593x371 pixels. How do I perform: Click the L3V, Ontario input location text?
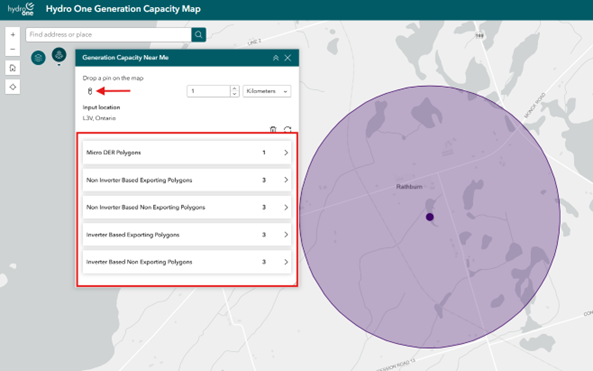click(x=99, y=118)
